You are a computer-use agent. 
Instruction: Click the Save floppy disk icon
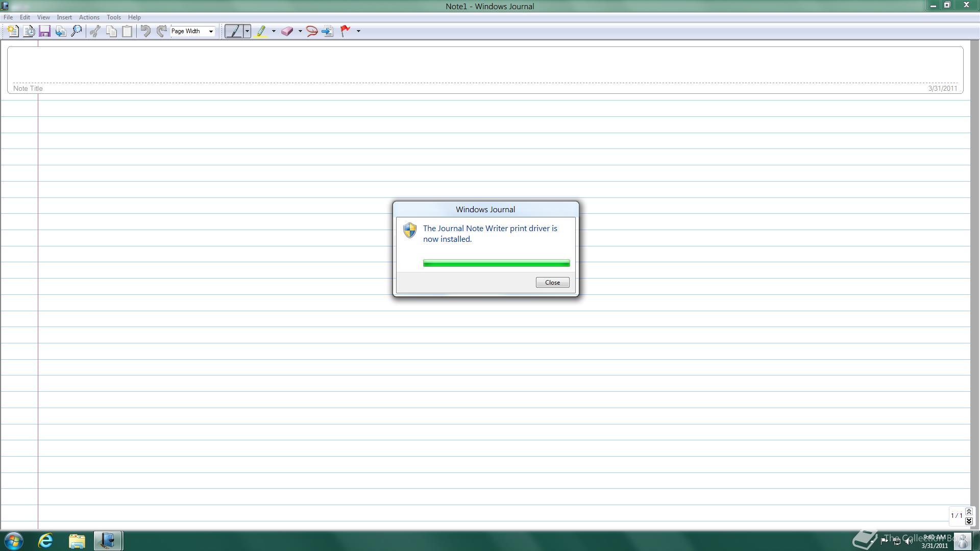(44, 31)
